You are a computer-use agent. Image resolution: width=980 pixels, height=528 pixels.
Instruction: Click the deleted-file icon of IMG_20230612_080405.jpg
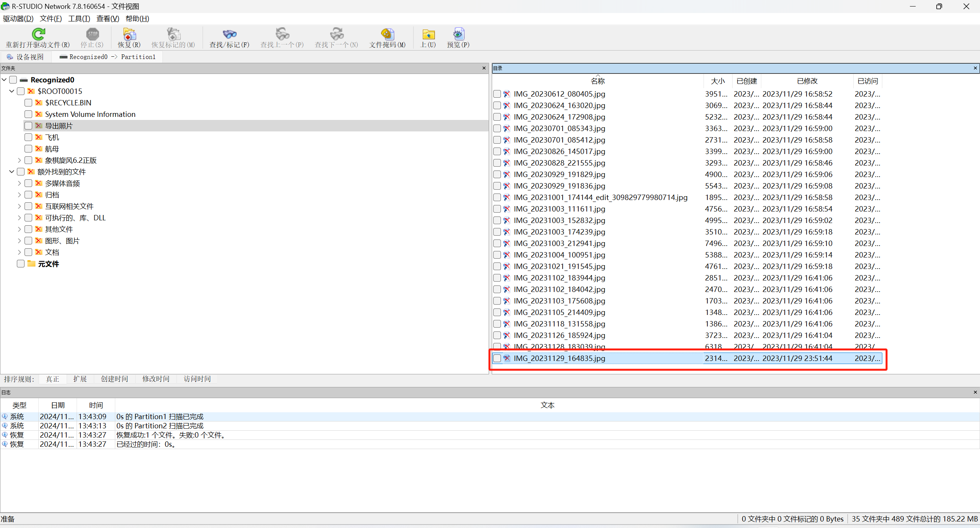click(507, 94)
